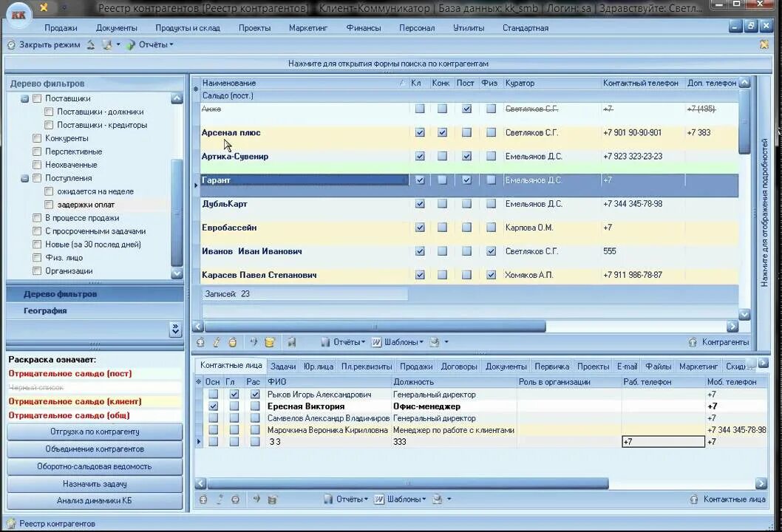Image resolution: width=782 pixels, height=532 pixels.
Task: Click the database icon in contacts lower toolbar
Action: click(x=272, y=499)
